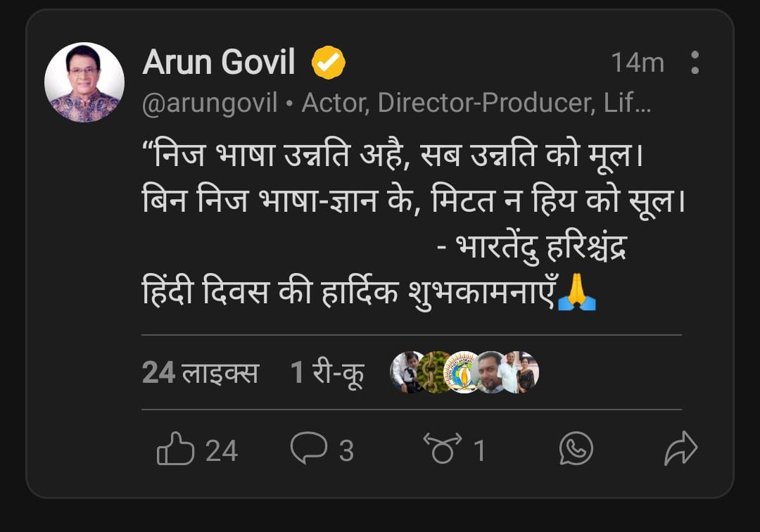760x532 pixels.
Task: Click the हिंदी दिवस greeting text line
Action: click(350, 291)
